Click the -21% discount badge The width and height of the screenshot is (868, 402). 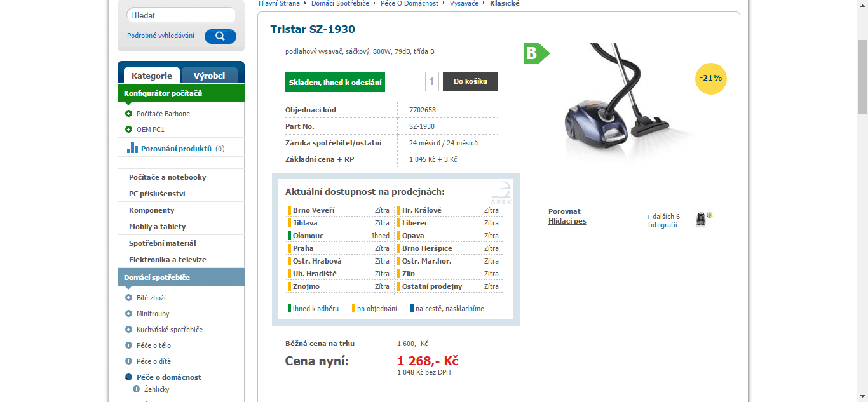click(711, 78)
